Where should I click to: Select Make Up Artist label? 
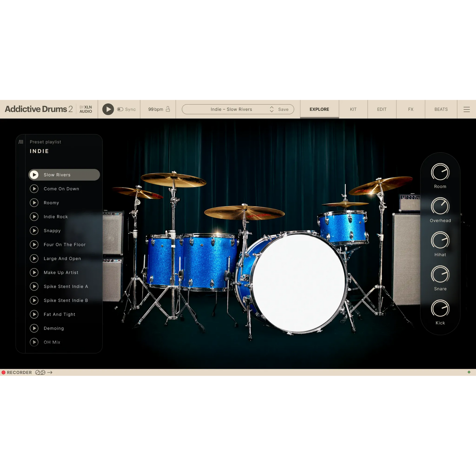(61, 272)
